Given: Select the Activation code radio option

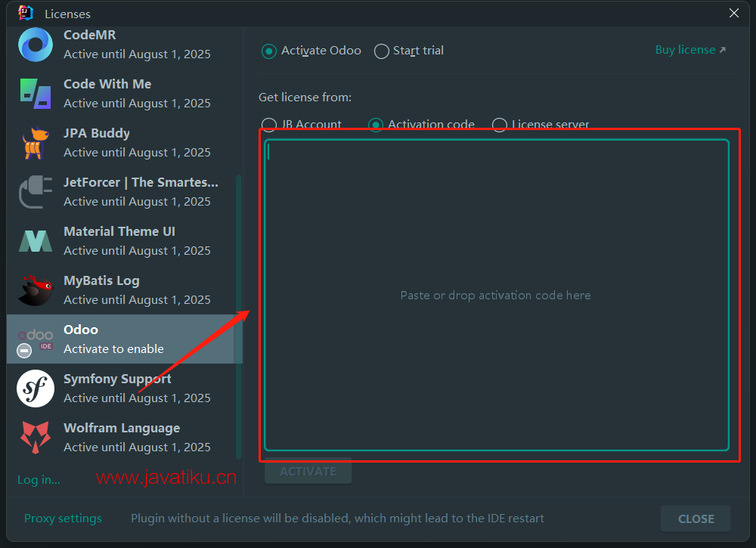Looking at the screenshot, I should click(x=376, y=125).
